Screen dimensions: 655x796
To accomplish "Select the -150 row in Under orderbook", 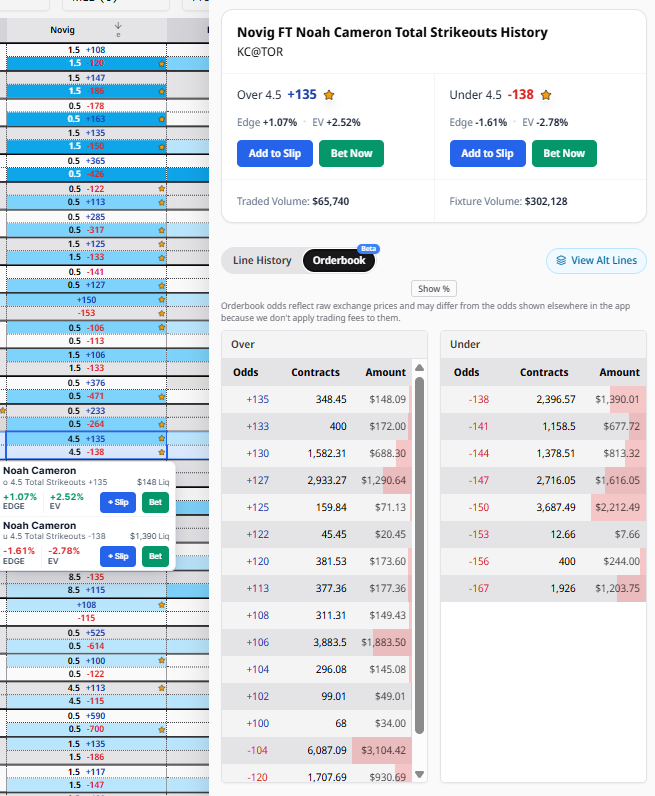I will pyautogui.click(x=543, y=507).
